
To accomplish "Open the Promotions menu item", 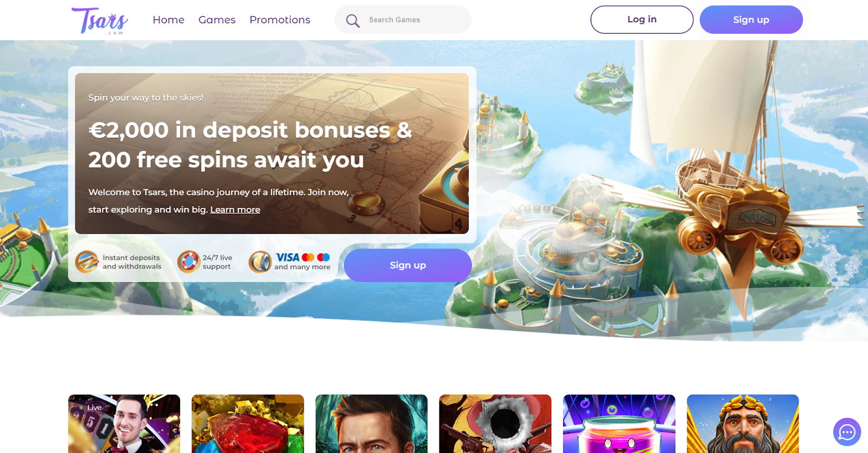I will click(280, 20).
